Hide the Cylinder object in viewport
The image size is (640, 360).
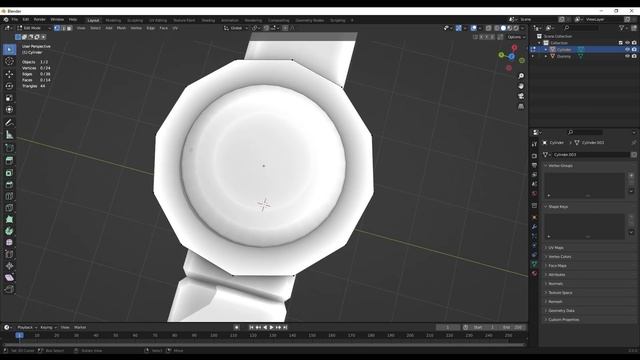[627, 49]
